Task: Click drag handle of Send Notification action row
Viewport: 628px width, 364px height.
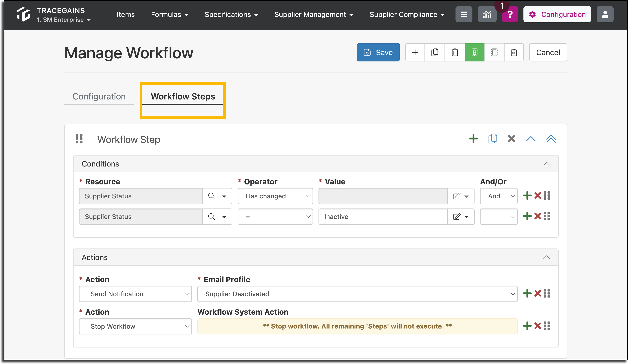Action: pos(547,293)
